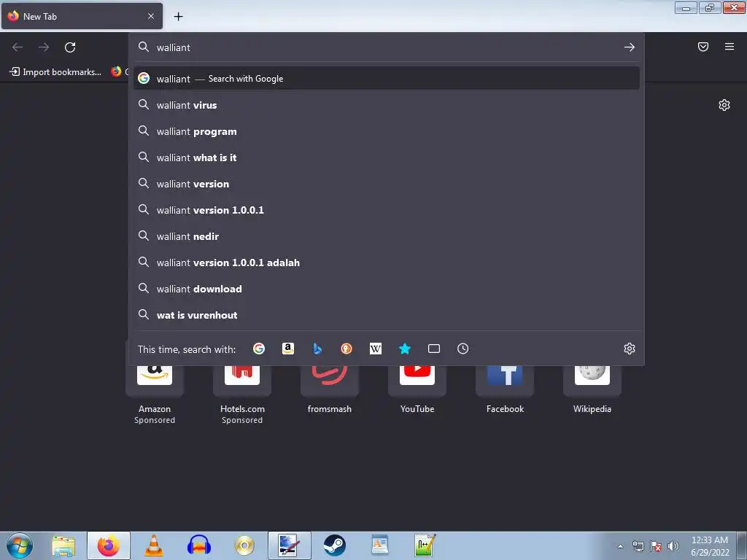Click the Firefox bookmark icon in bookmarks toolbar

pos(116,71)
